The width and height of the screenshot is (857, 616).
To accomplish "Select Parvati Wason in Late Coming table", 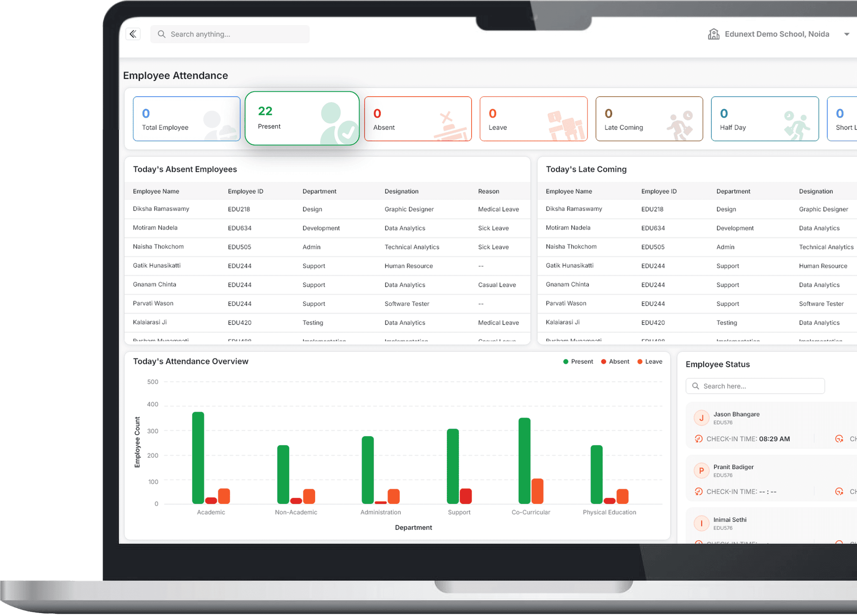I will (x=566, y=303).
